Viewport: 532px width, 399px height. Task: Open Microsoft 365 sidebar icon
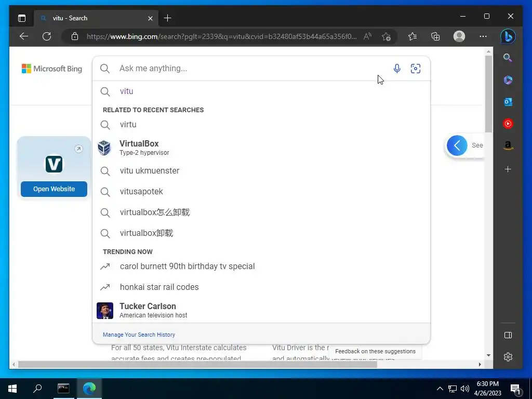508,80
